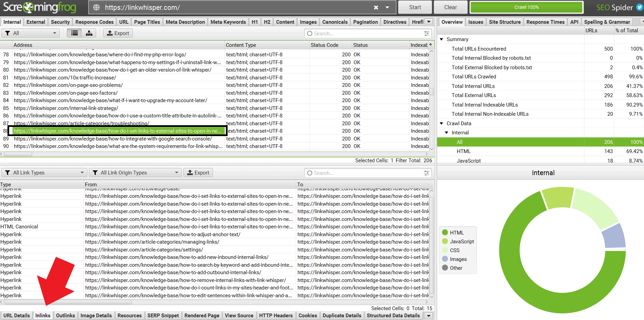This screenshot has height=320, width=644.
Task: Open bottom search filter settings icon
Action: (x=426, y=173)
